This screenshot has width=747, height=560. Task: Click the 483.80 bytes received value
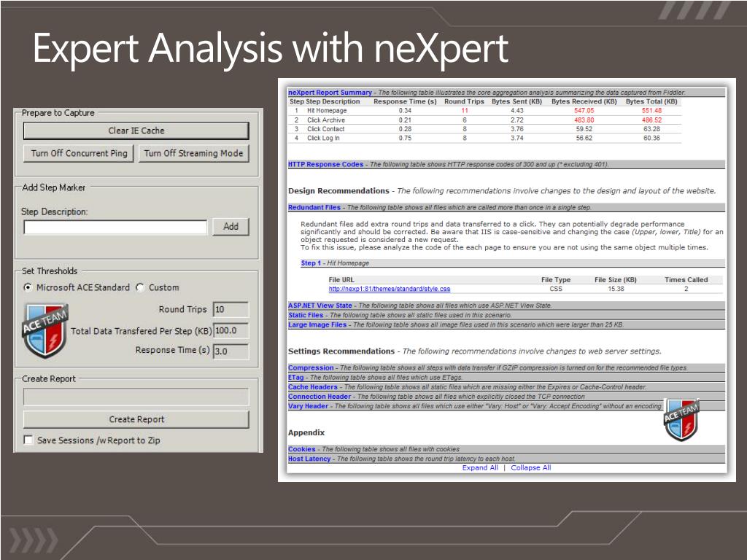click(x=584, y=120)
